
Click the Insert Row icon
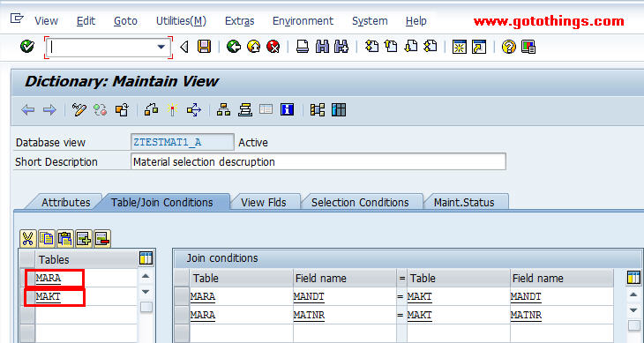click(84, 238)
